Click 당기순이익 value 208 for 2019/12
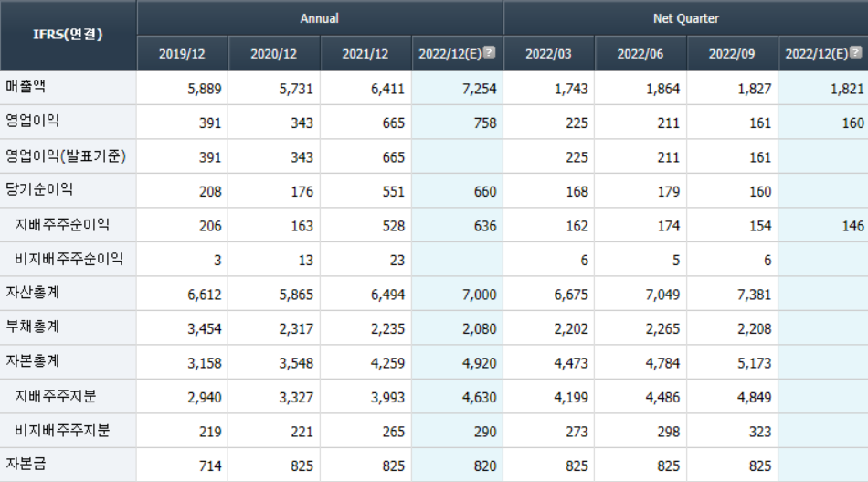Image resolution: width=868 pixels, height=482 pixels. click(210, 192)
